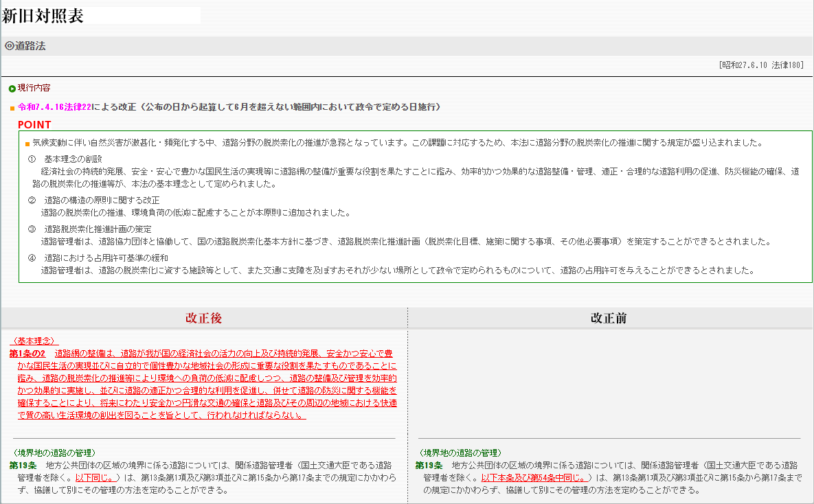Click the red underlined 以下本条及び第54条中同じ。 text
Viewport: 814px width, 504px height.
534,477
